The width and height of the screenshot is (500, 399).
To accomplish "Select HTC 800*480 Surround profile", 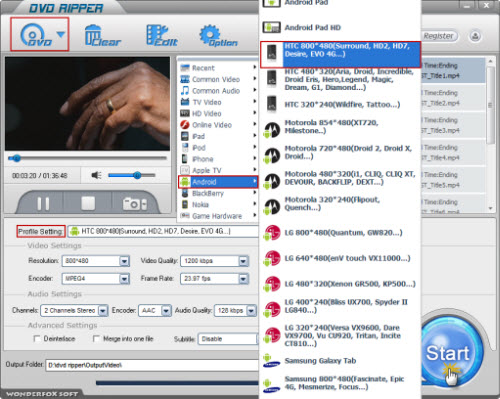I will 340,54.
